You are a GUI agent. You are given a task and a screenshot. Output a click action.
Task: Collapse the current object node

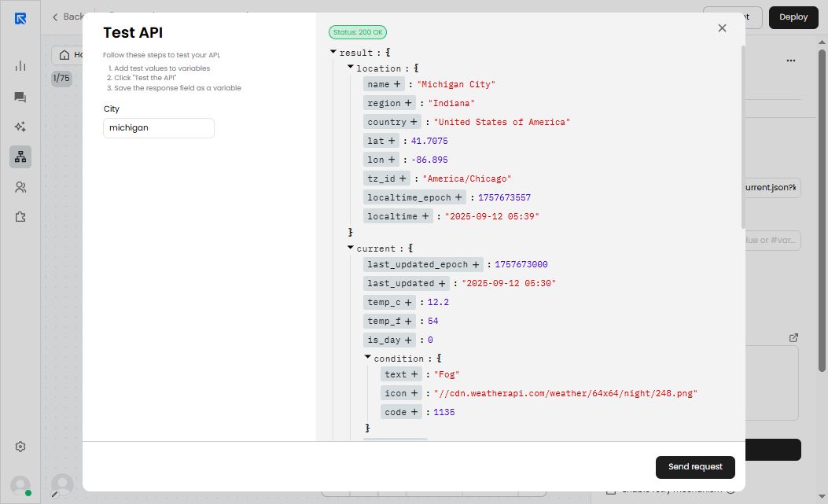coord(351,248)
